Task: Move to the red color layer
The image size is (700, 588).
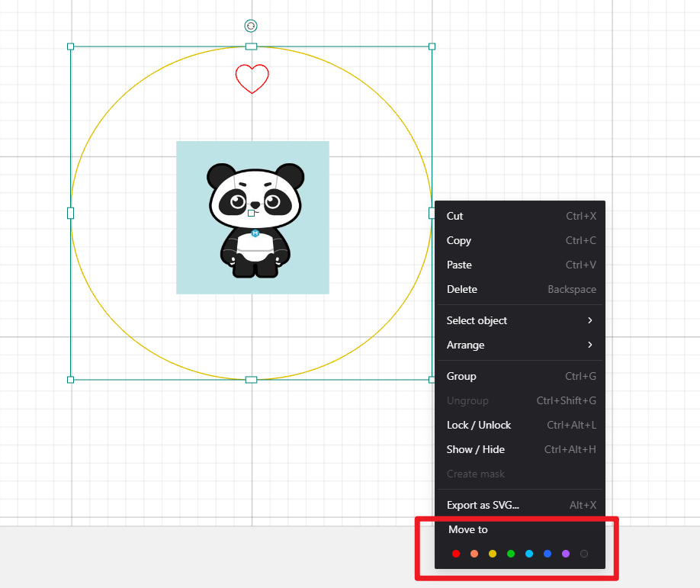Action: [456, 554]
